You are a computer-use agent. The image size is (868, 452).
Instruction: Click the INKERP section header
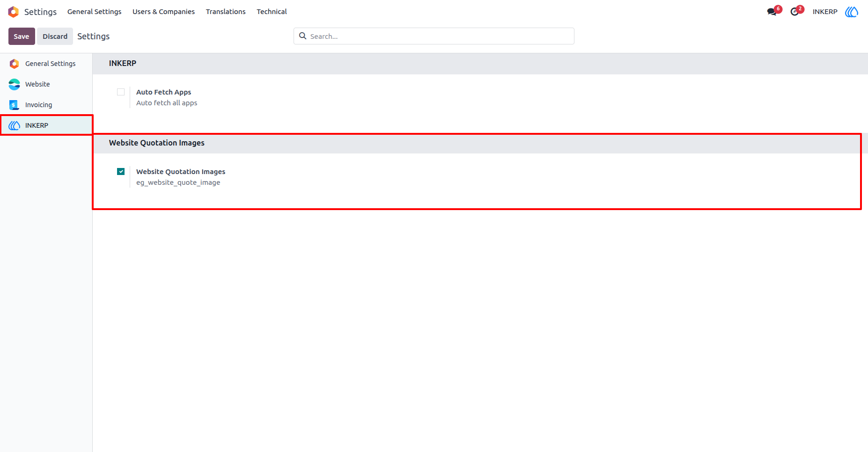(x=480, y=64)
